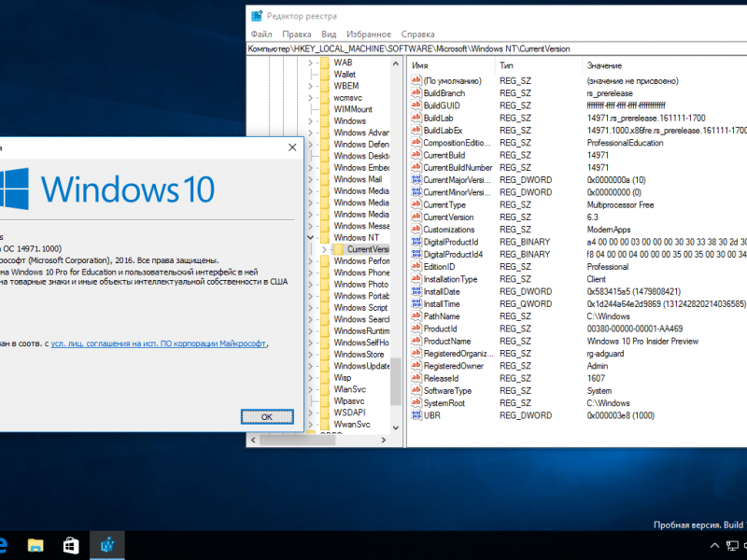Show hidden system tray icons
747x560 pixels.
(714, 546)
